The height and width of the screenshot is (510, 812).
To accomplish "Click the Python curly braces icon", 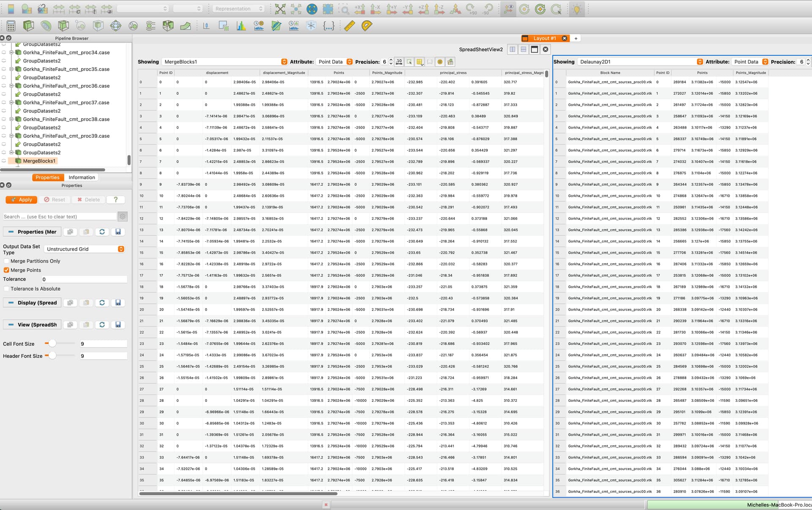I will (x=329, y=26).
